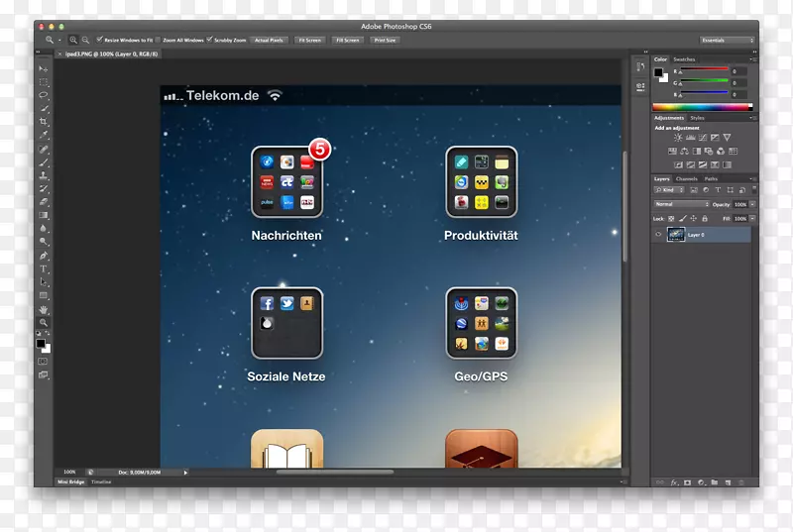Expand the layer Kind filter dropdown
Viewport: 793px width, 532px height.
pos(671,189)
